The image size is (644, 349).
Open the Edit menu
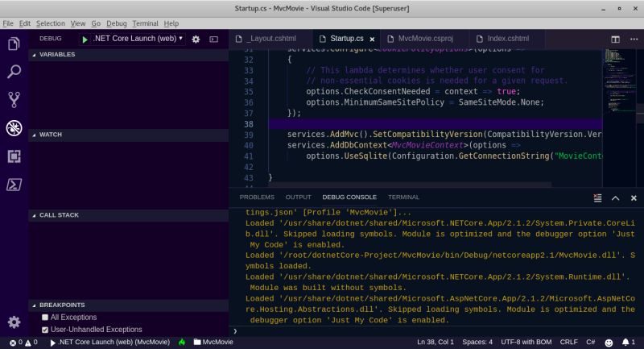coord(25,23)
